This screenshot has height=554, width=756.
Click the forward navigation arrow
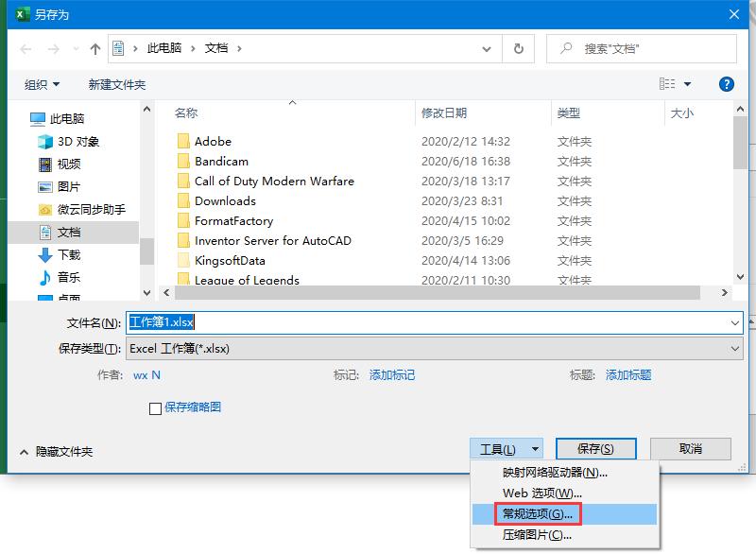click(55, 49)
